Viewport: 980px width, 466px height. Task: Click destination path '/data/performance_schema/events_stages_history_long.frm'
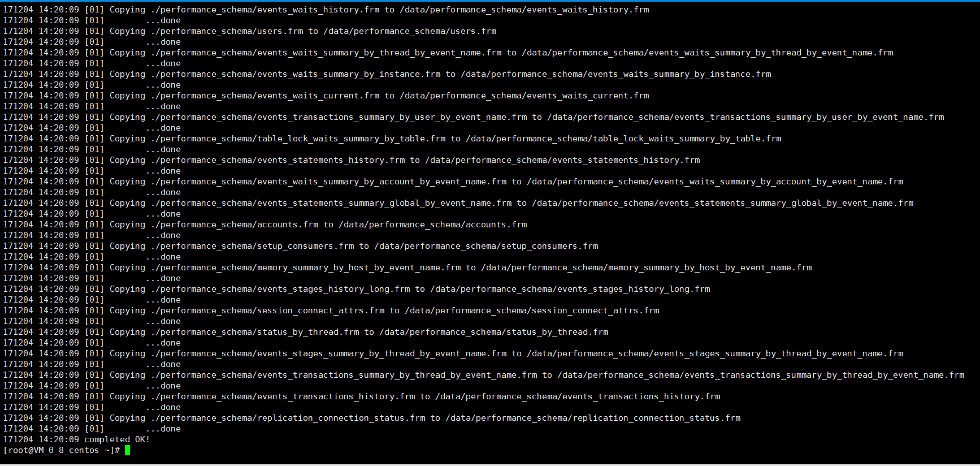tap(570, 289)
